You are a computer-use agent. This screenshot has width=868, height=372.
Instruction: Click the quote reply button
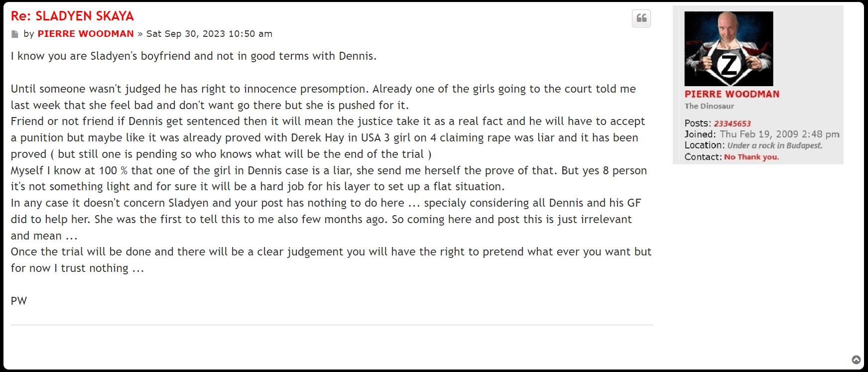pyautogui.click(x=641, y=18)
